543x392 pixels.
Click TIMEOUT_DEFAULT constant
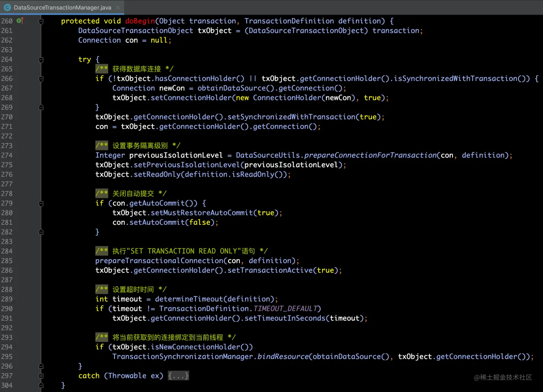tap(285, 309)
